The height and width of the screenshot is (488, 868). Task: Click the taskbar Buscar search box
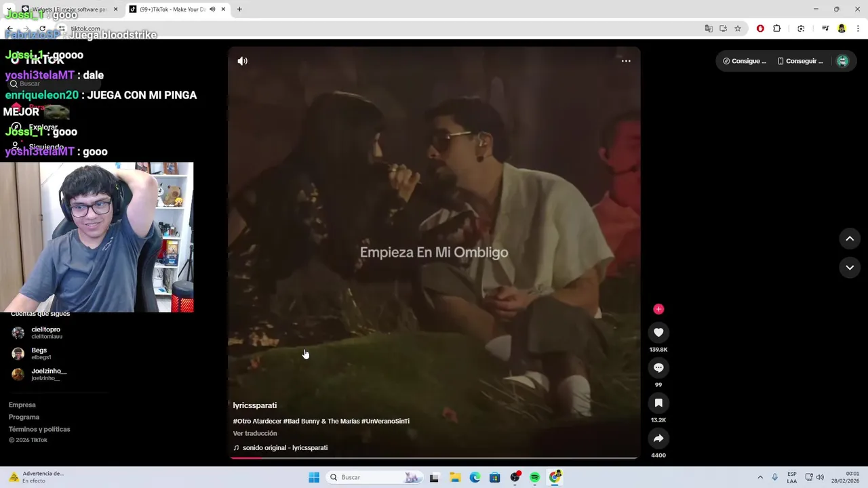[x=374, y=477]
